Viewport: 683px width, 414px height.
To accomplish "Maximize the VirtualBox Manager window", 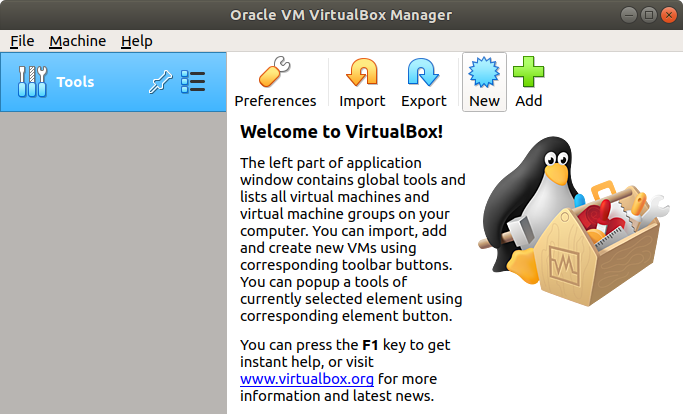I will (x=649, y=15).
